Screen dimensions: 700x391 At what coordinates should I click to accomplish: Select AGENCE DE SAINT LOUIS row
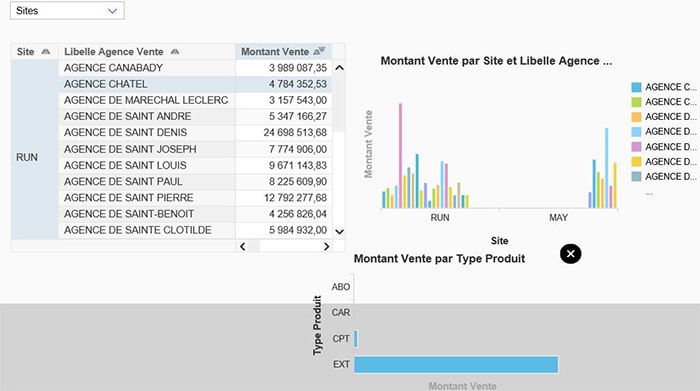coord(195,165)
